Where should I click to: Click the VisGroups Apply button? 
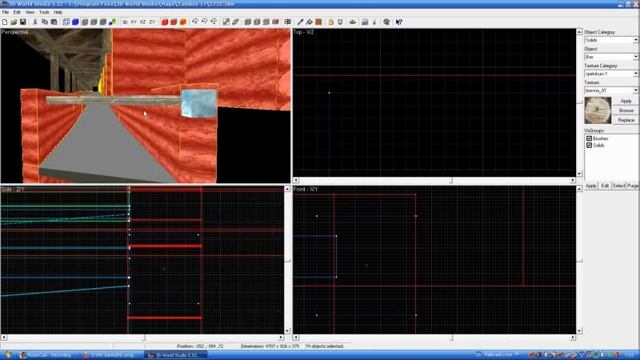click(x=591, y=186)
